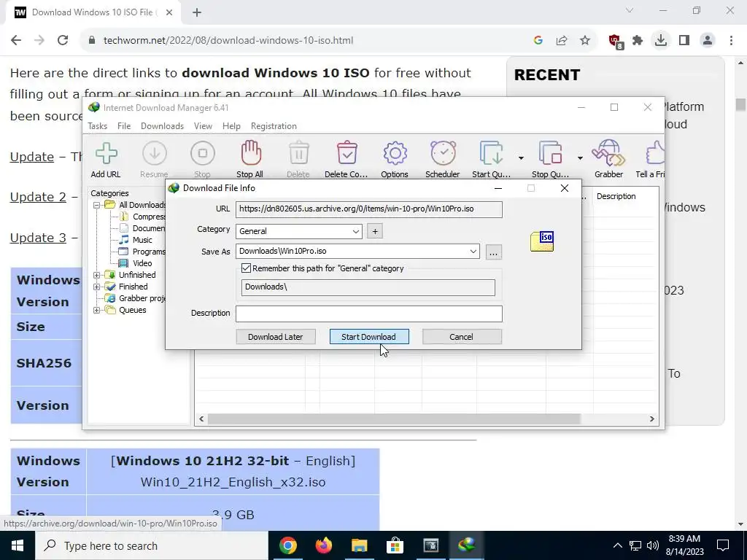Open the Grabber toolbar icon
The height and width of the screenshot is (560, 747).
coord(608,153)
